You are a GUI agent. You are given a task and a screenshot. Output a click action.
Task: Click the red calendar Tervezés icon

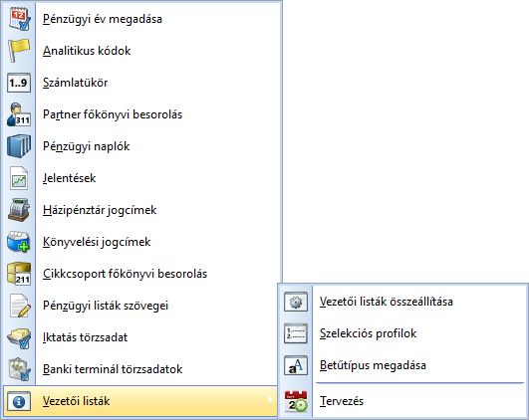point(296,401)
